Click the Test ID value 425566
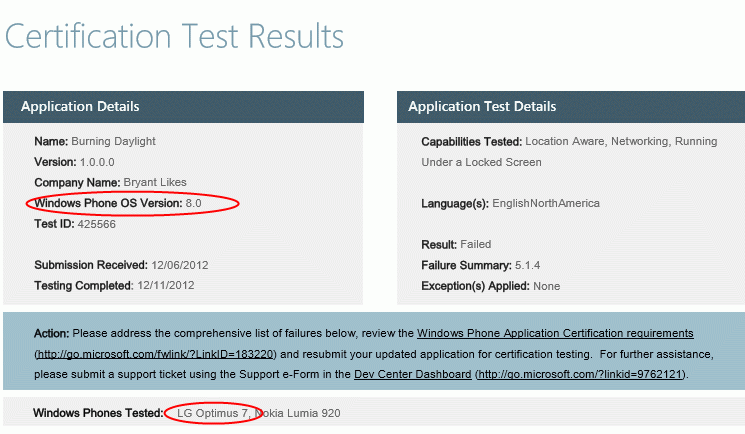Screen dimensions: 745x434 click(96, 224)
